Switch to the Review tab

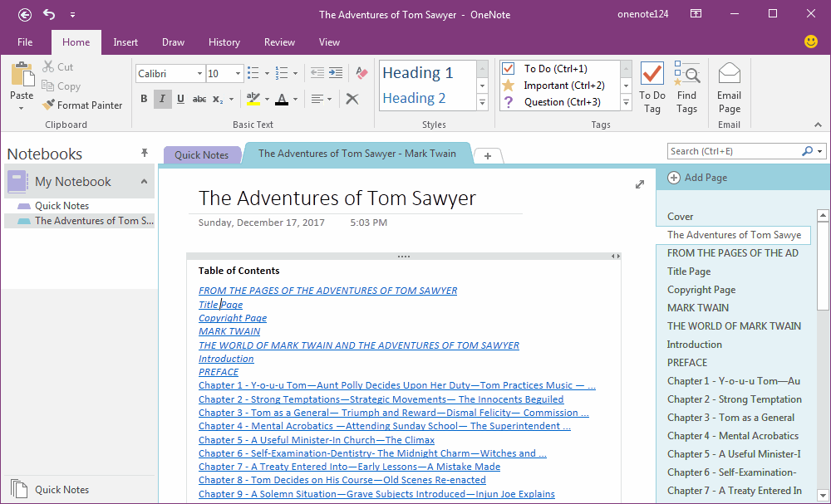(280, 42)
